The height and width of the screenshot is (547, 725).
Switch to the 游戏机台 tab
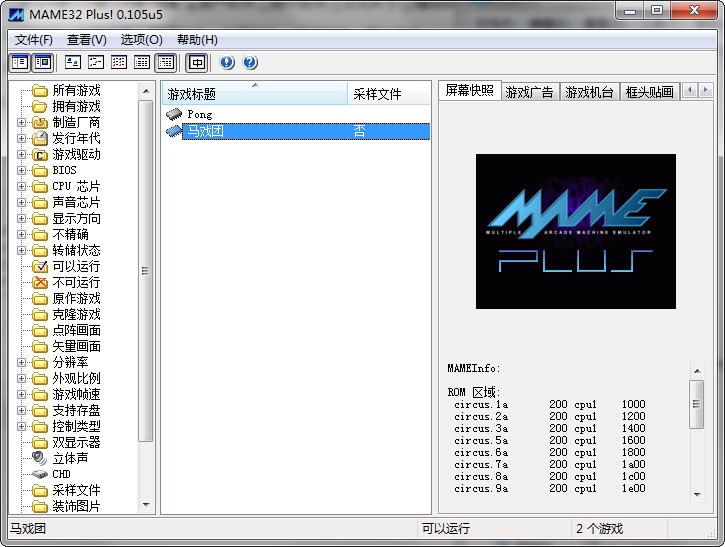coord(590,92)
